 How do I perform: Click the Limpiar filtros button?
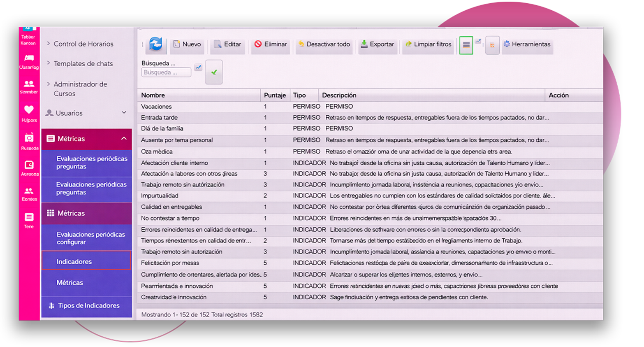tap(428, 44)
